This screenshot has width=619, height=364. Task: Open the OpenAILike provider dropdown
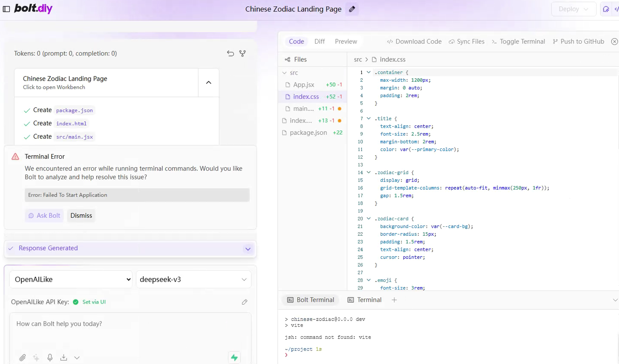point(71,279)
